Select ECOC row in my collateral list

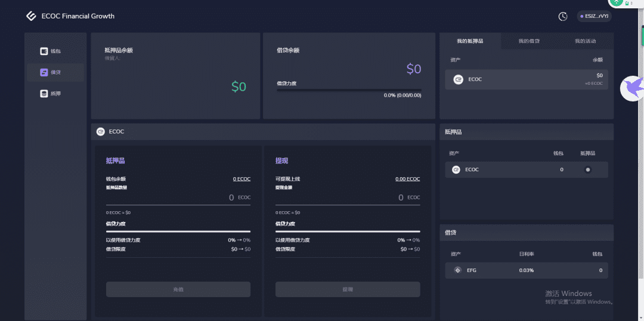527,79
